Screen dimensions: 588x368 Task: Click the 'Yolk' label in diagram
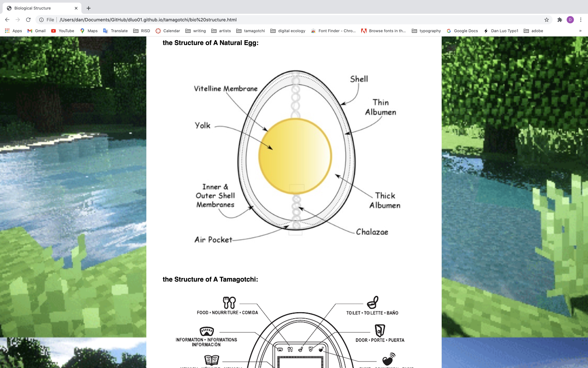202,125
